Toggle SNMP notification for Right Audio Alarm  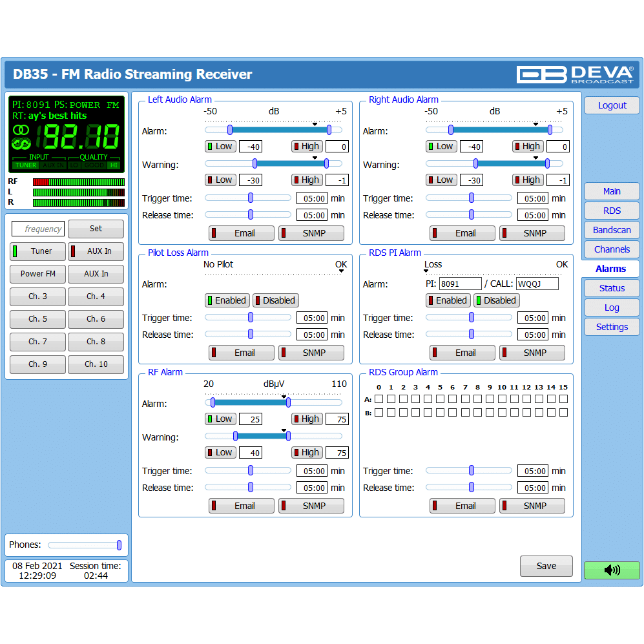[x=532, y=233]
